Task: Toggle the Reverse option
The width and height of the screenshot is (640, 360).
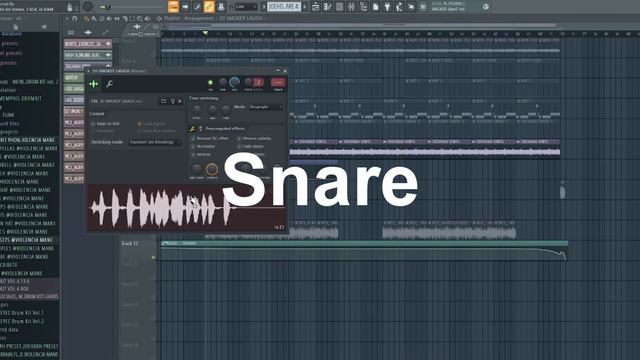Action: 193,154
